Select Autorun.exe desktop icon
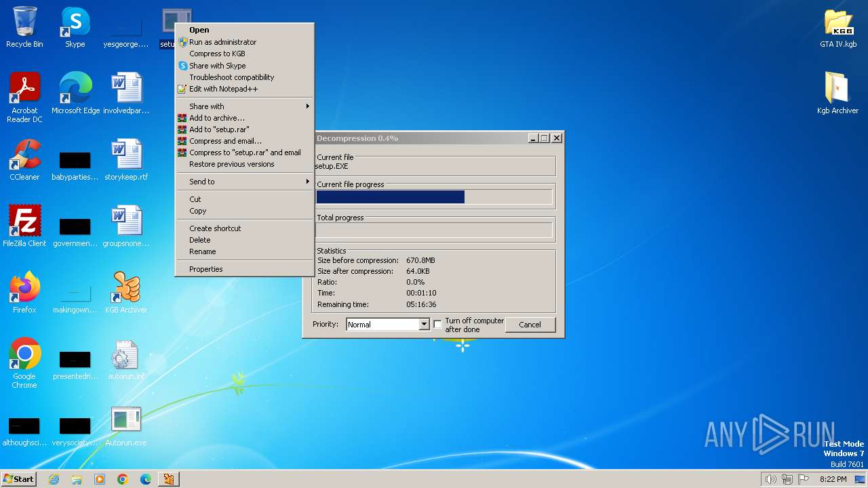This screenshot has height=488, width=868. (126, 425)
